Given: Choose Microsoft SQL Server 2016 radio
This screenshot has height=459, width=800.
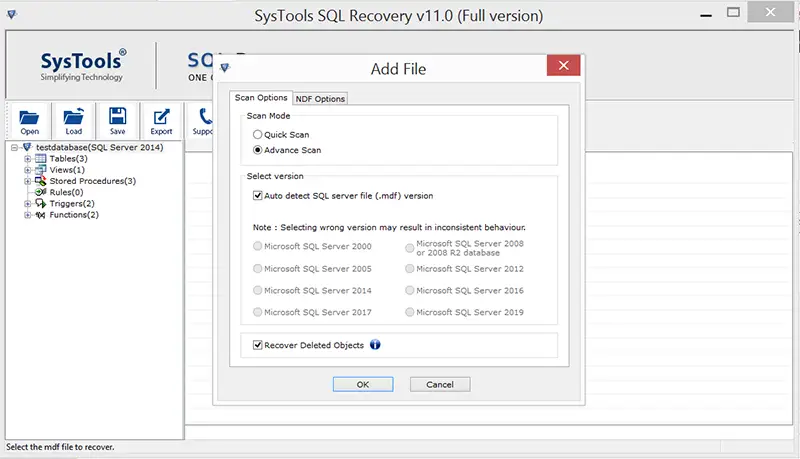Looking at the screenshot, I should pyautogui.click(x=409, y=290).
